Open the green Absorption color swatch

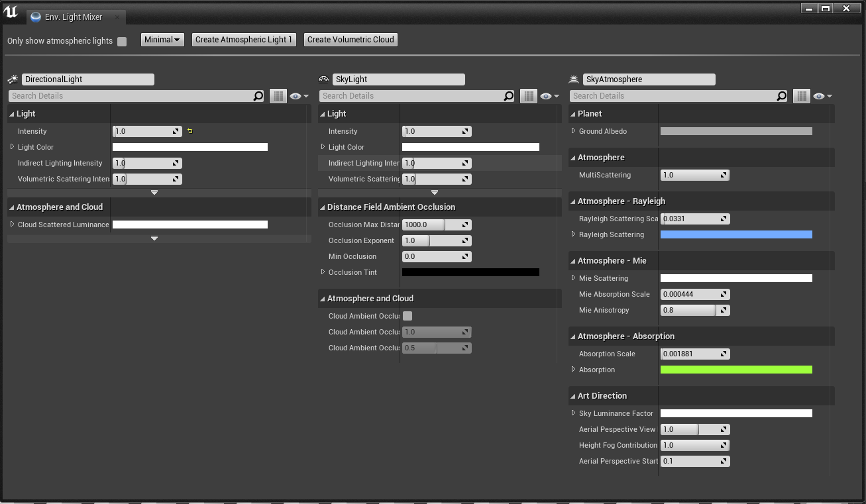(x=736, y=370)
